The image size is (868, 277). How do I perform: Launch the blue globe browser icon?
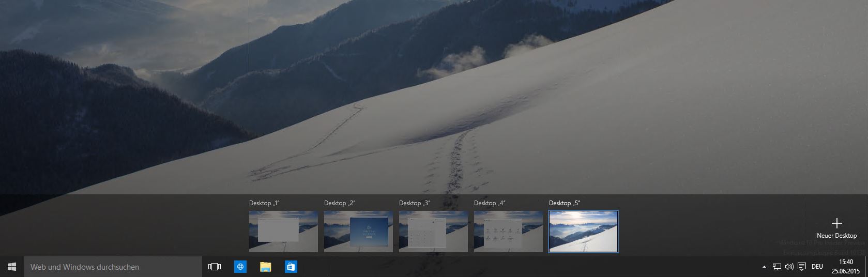pos(240,267)
